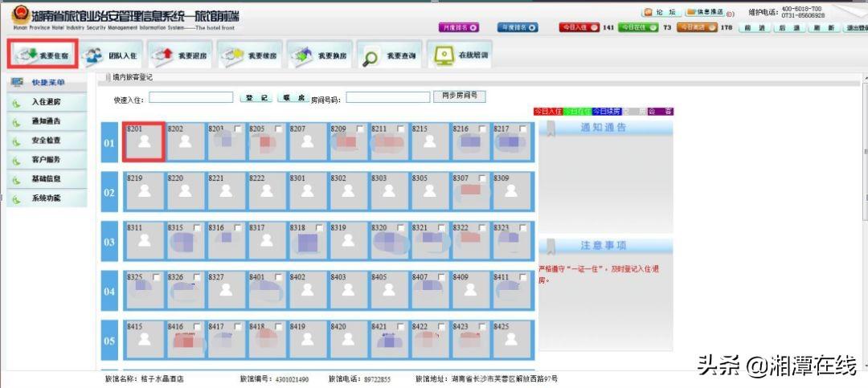Tick the checkbox for room 8205
Screen dimensions: 868x388
pos(278,129)
